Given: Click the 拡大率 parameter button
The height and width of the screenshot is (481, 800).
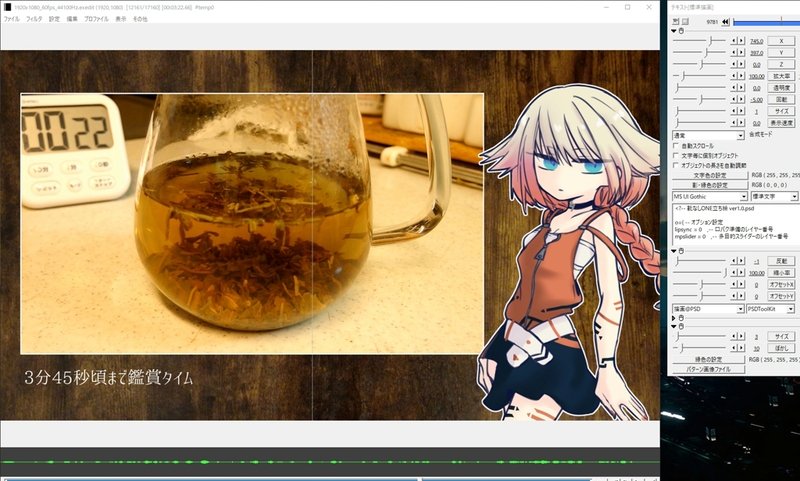Looking at the screenshot, I should pos(781,76).
